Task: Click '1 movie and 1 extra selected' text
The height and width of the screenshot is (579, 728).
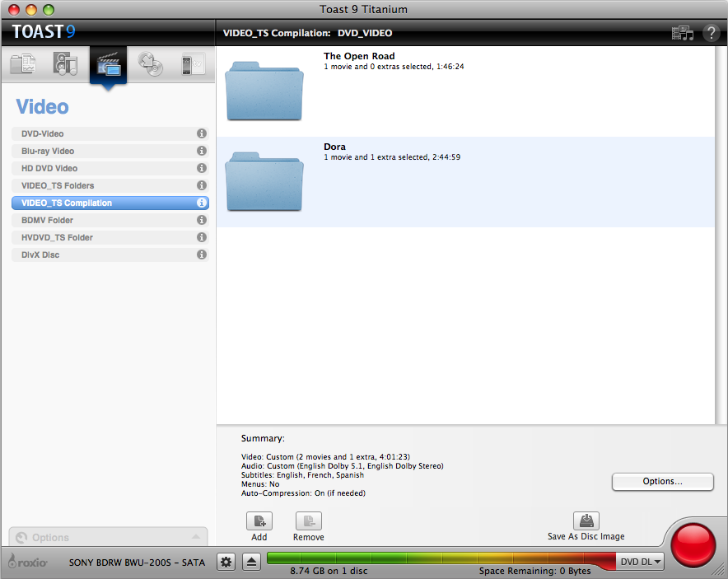Action: click(x=376, y=157)
